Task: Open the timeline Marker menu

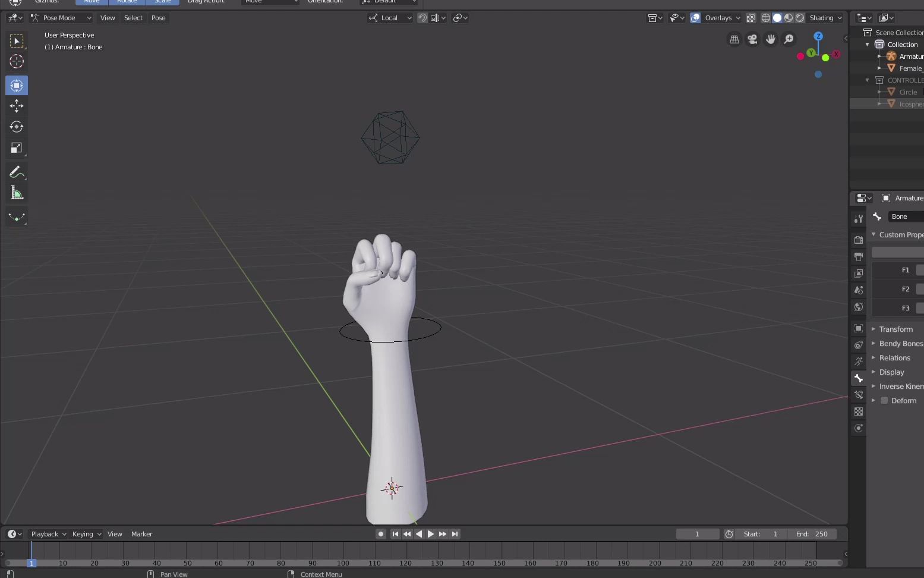Action: pos(141,534)
